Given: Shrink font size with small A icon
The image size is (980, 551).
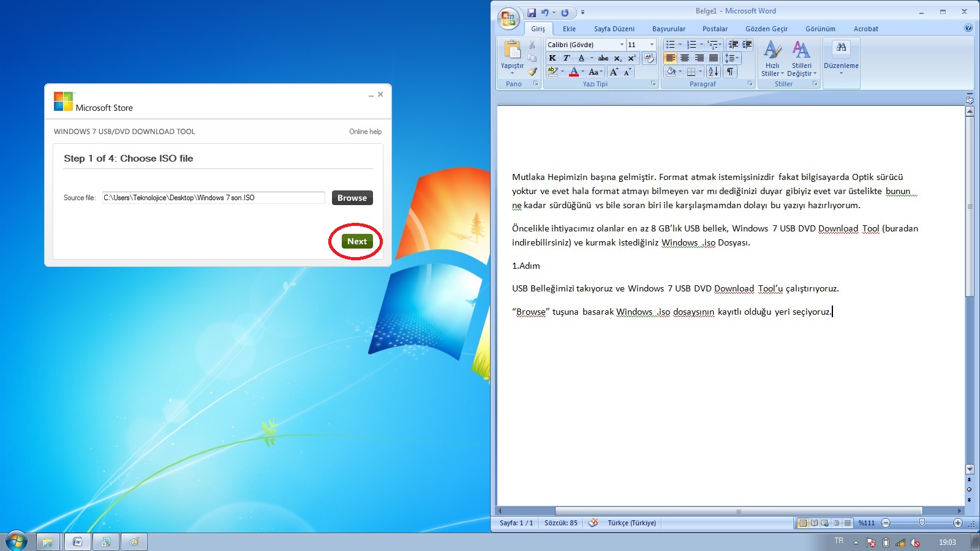Looking at the screenshot, I should tap(627, 72).
